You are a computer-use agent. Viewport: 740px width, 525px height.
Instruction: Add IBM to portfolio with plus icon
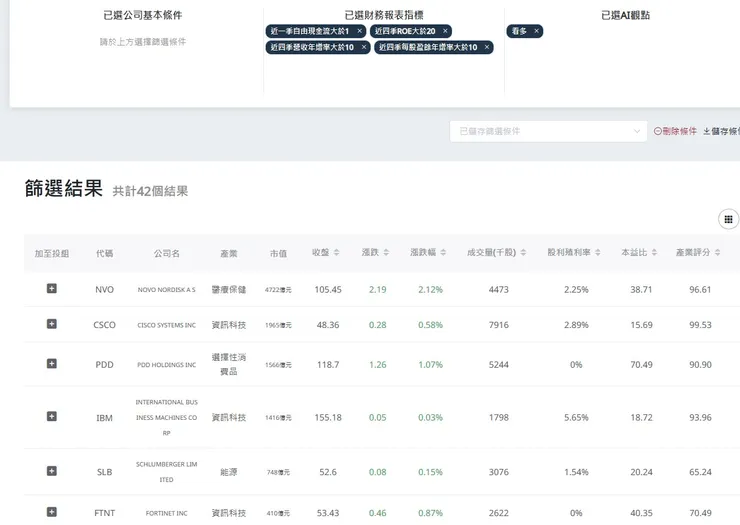(x=52, y=416)
